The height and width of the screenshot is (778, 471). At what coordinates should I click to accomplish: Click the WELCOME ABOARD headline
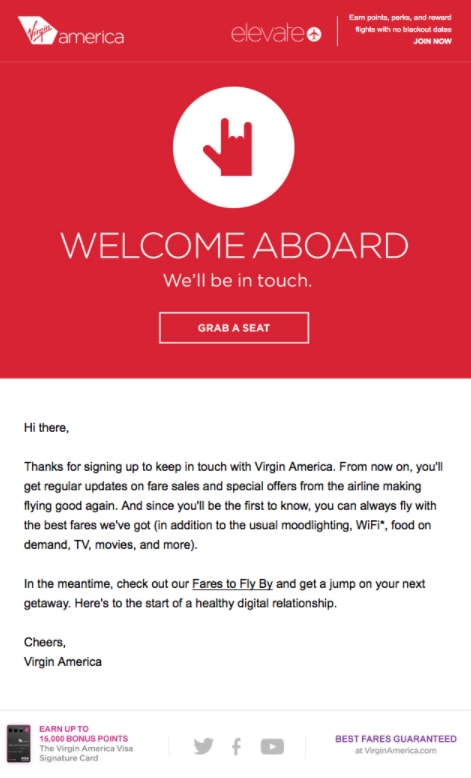pos(234,246)
